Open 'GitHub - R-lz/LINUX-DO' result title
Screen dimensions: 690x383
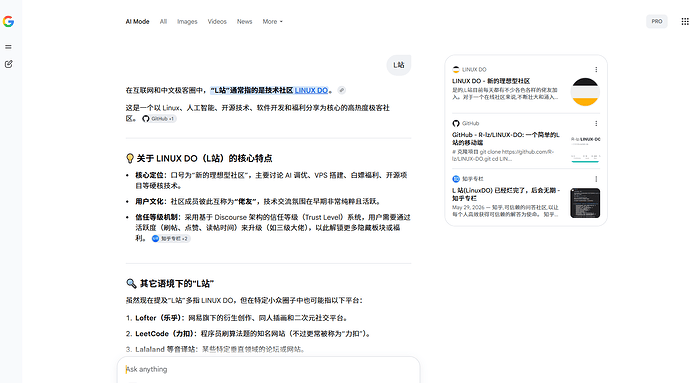coord(506,139)
